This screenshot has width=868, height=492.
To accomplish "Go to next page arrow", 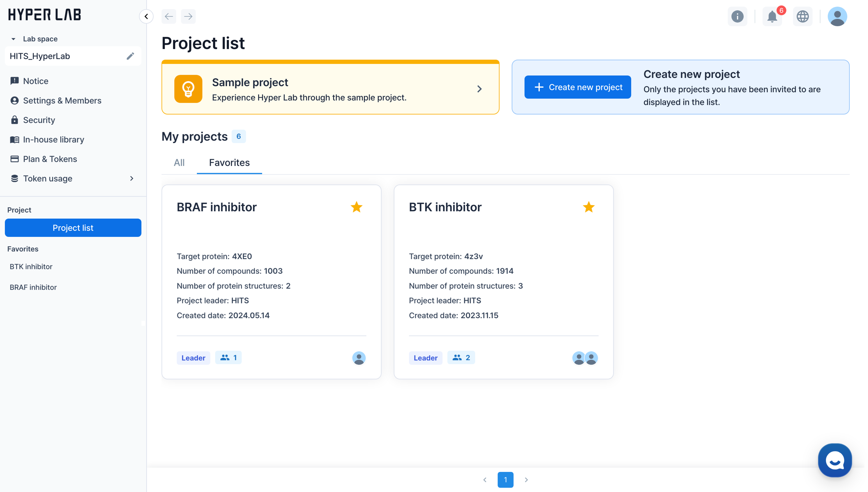I will point(526,480).
